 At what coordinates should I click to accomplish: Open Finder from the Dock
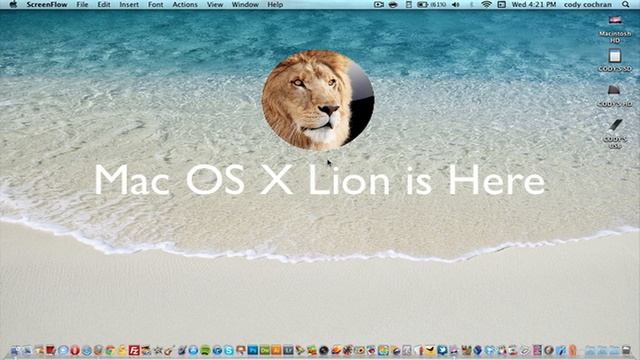coord(16,350)
